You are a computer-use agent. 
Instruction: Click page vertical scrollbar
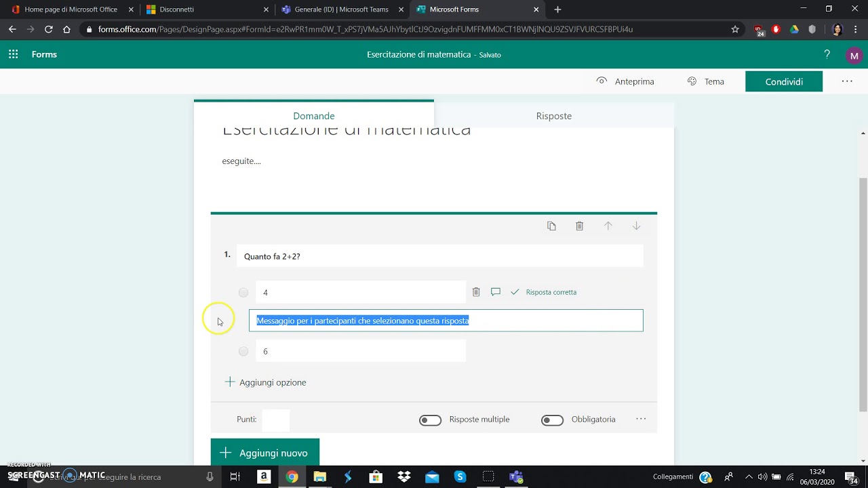pos(863,293)
